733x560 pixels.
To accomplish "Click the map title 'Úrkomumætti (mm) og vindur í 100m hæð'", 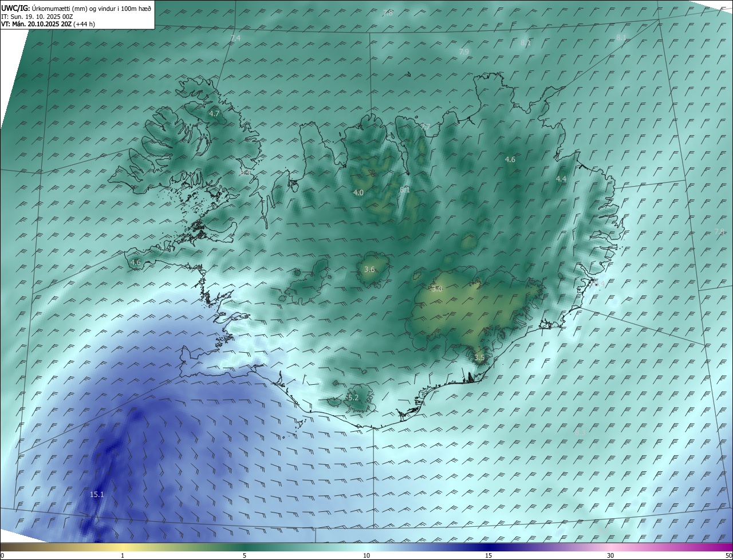I will coord(92,8).
